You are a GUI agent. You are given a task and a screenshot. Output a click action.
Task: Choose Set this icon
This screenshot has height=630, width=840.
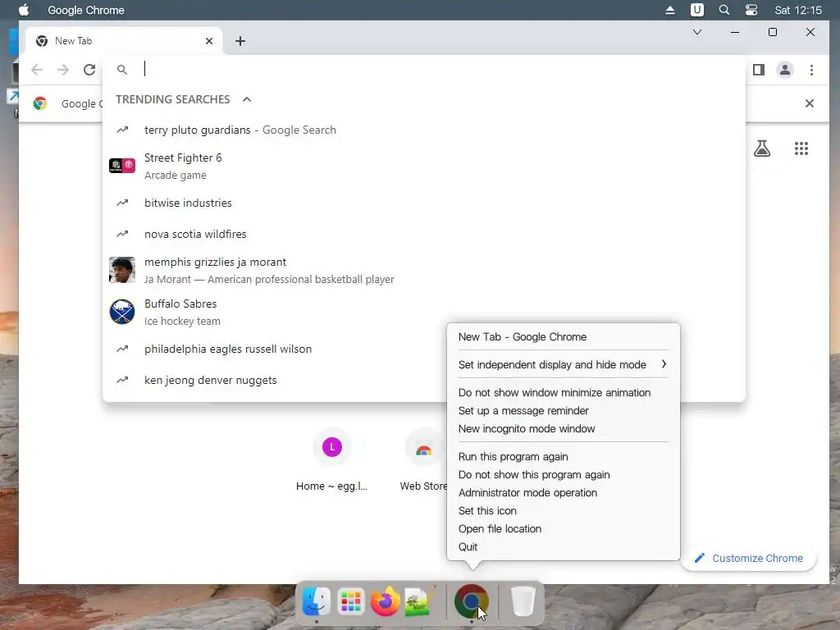[x=563, y=511]
